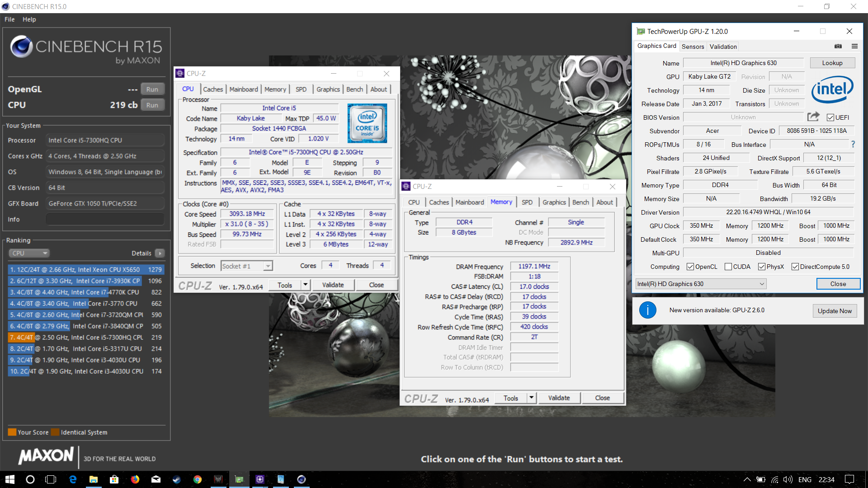
Task: Open Bench tab in CPU-Z CPU window
Action: pyautogui.click(x=354, y=89)
